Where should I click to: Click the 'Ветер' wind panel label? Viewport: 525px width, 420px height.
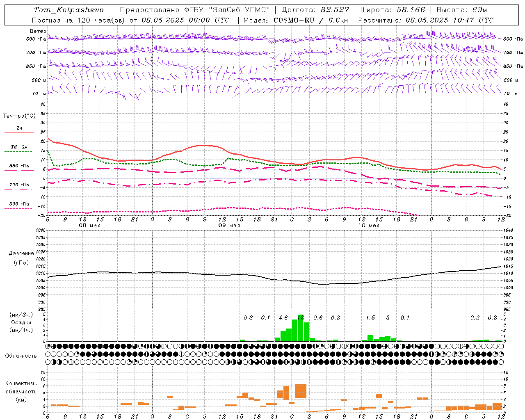38,31
